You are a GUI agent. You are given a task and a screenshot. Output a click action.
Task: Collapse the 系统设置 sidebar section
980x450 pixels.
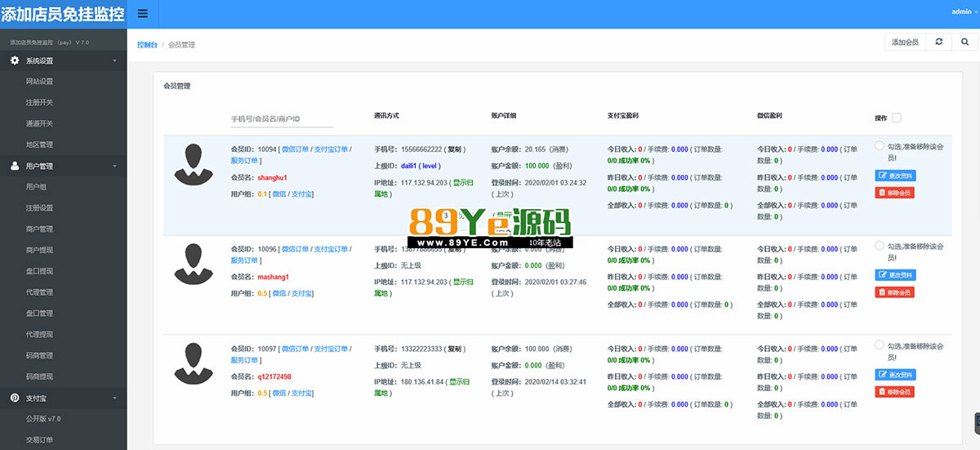[114, 60]
